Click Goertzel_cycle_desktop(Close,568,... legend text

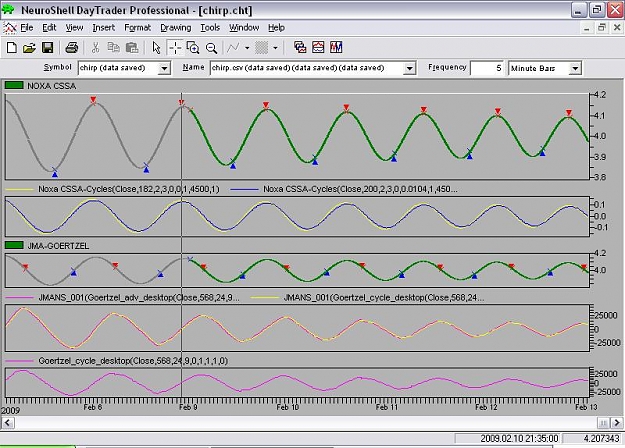click(x=133, y=361)
